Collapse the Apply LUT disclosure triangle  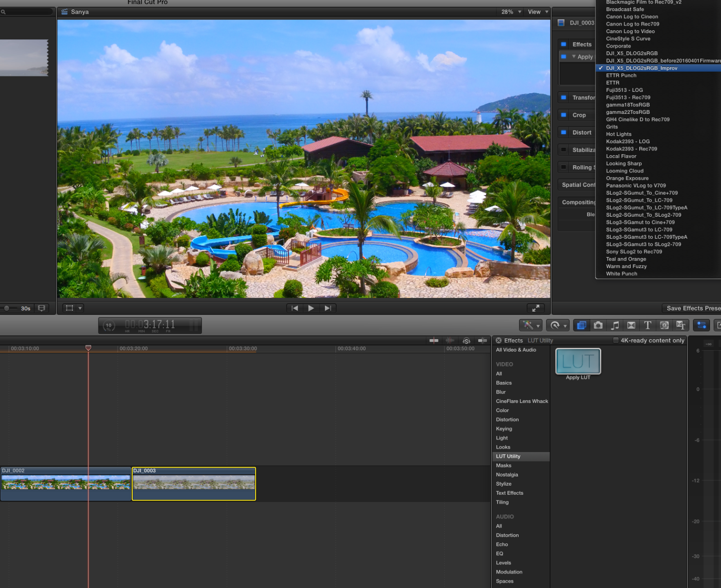tap(573, 57)
